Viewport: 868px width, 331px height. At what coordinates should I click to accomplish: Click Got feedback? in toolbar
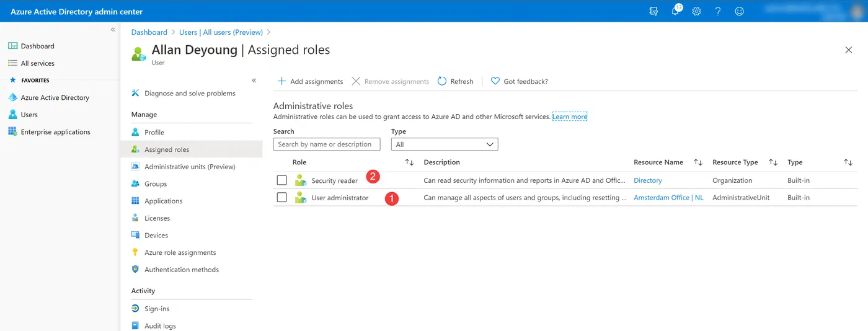(x=519, y=81)
